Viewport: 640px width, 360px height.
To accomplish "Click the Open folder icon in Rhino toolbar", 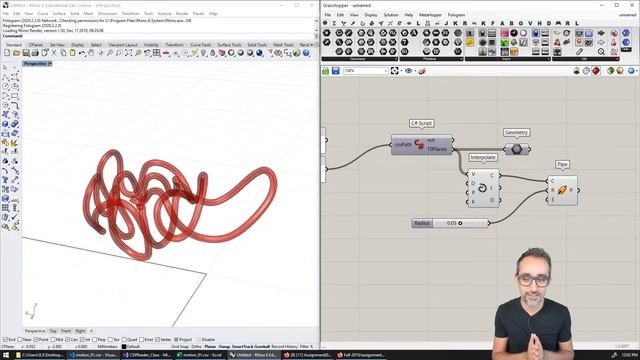I will [16, 53].
